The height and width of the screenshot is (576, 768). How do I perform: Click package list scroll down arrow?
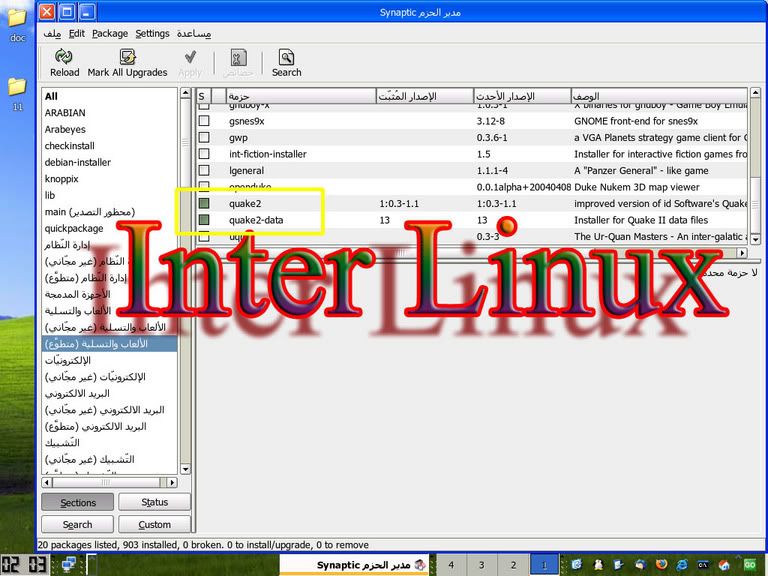[x=755, y=240]
